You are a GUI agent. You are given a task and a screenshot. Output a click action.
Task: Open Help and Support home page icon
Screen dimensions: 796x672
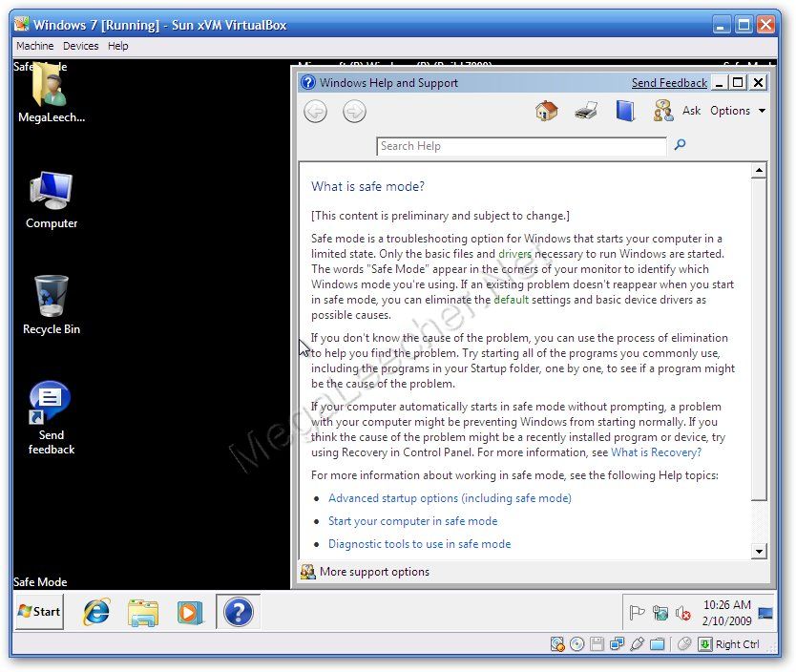point(546,111)
